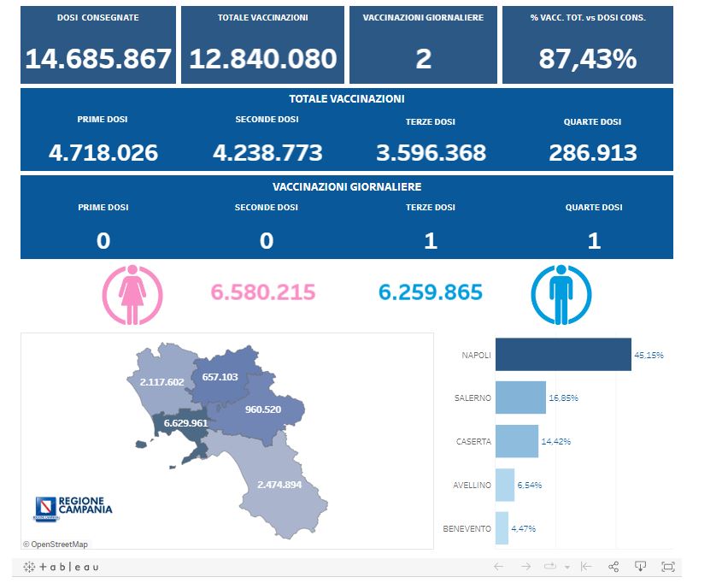
Task: Select the SALERNO bar in chart
Action: pos(520,397)
